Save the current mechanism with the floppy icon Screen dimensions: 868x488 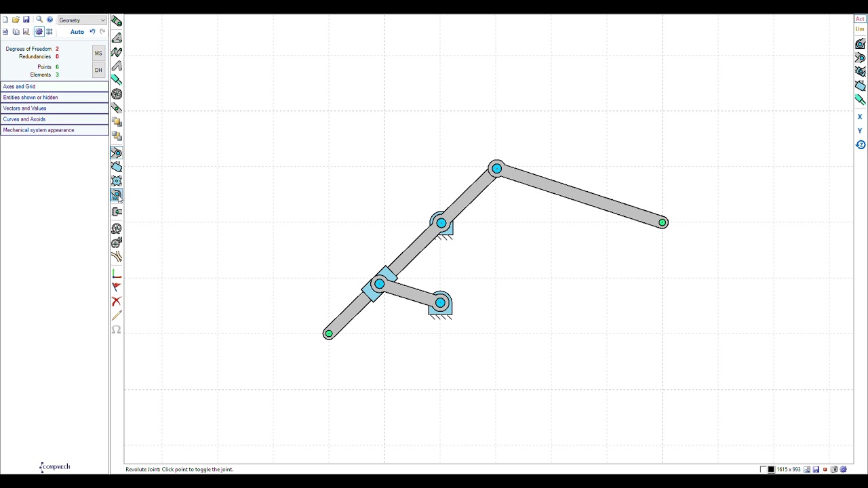point(26,20)
